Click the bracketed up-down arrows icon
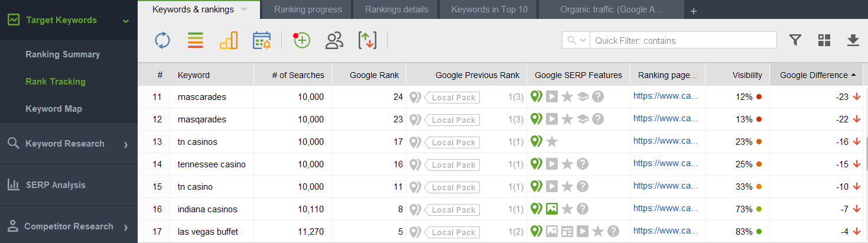 [x=368, y=40]
